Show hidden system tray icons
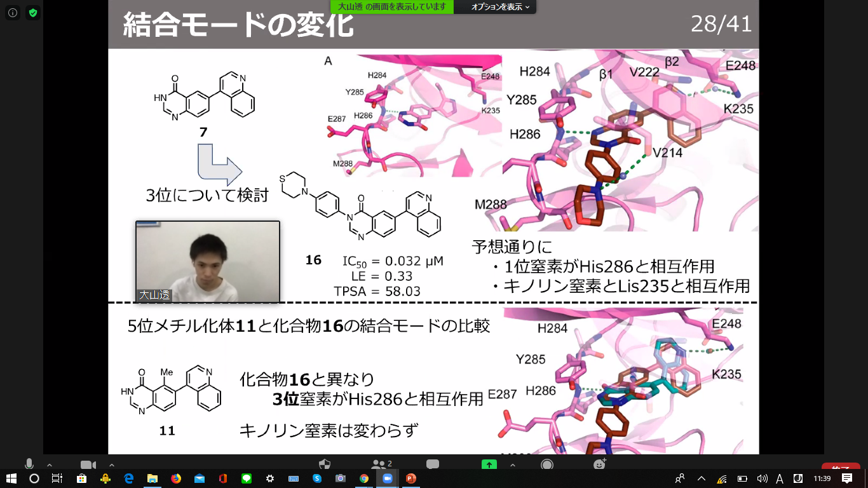Viewport: 868px width, 488px height. point(702,478)
